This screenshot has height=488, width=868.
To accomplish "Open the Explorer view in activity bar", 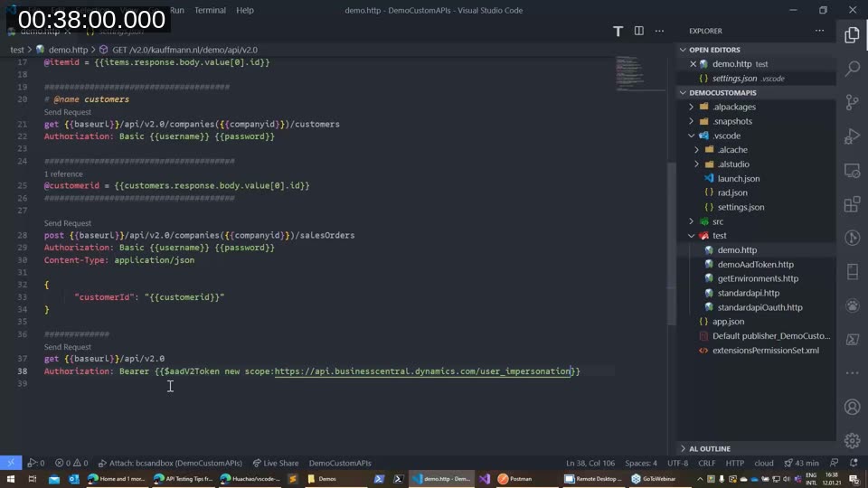I will (852, 34).
